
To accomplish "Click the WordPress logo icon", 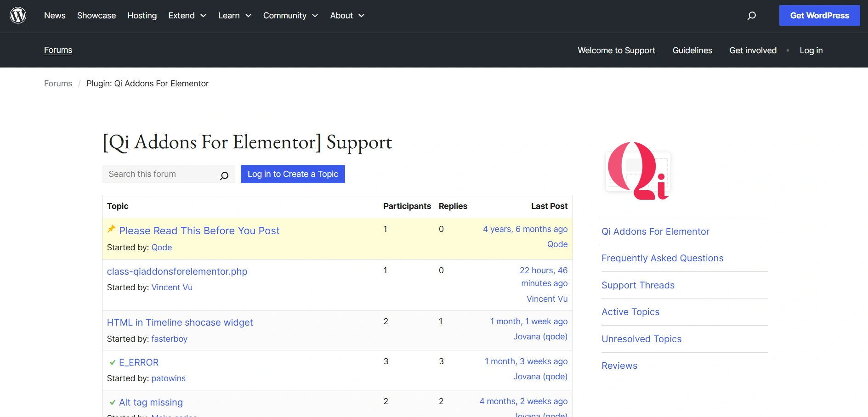I will tap(18, 16).
